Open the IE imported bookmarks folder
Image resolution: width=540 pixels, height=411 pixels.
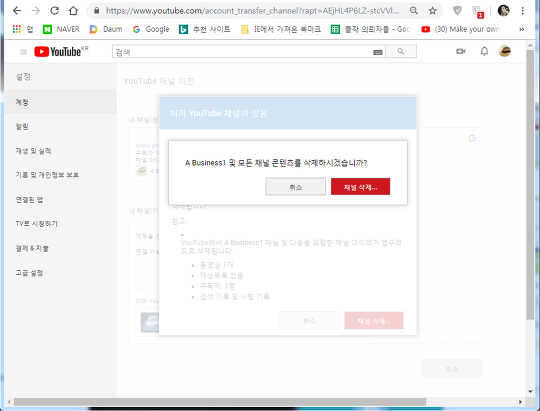coord(281,29)
